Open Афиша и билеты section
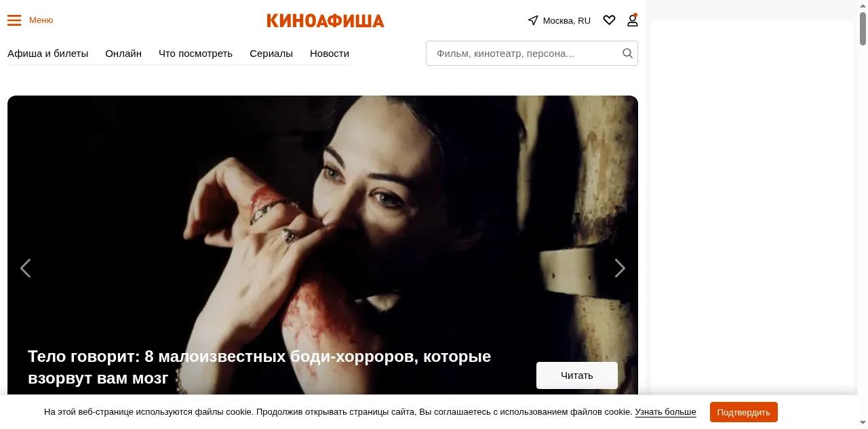This screenshot has height=429, width=868. [47, 54]
